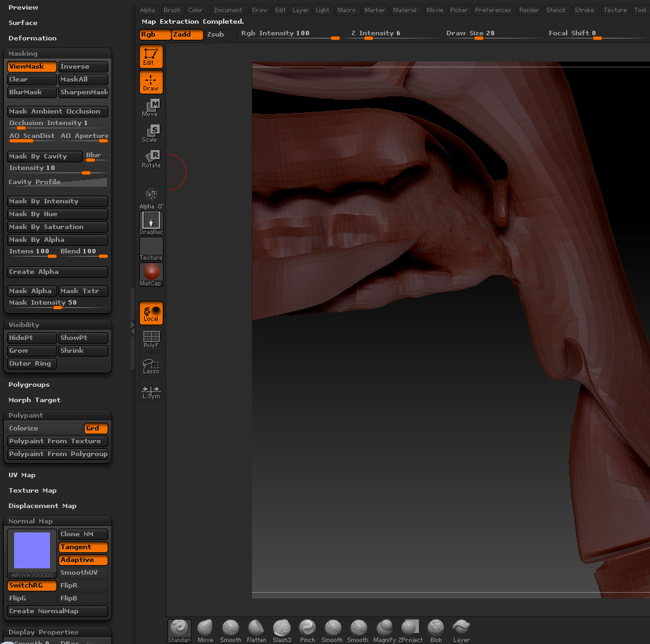Select the Draw mode icon
This screenshot has width=650, height=644.
[151, 83]
